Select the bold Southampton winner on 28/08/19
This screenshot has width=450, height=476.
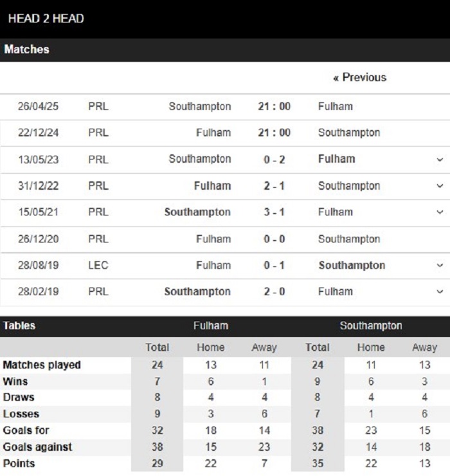(x=352, y=266)
